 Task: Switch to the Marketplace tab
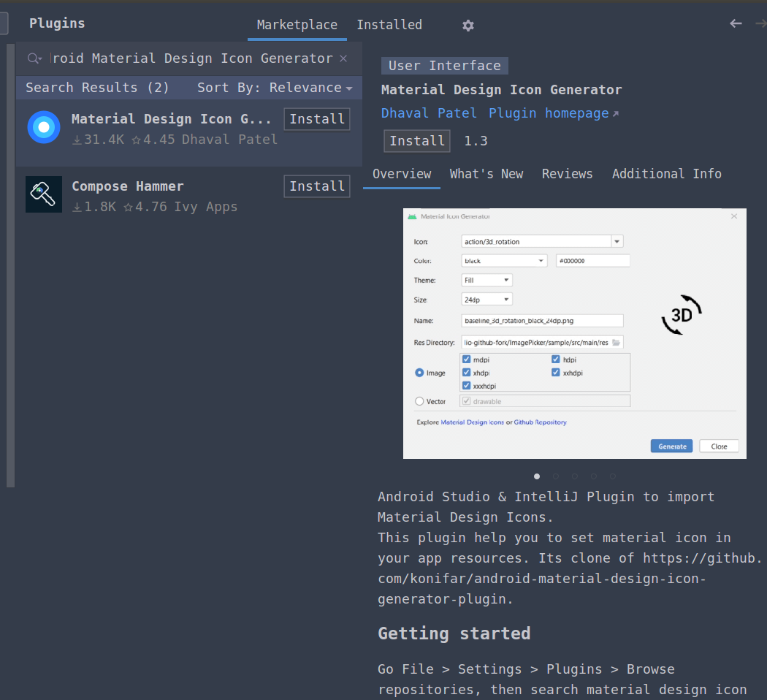tap(297, 25)
